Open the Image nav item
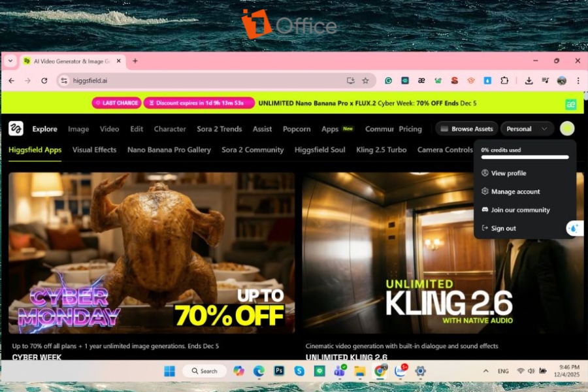Image resolution: width=588 pixels, height=392 pixels. 78,129
